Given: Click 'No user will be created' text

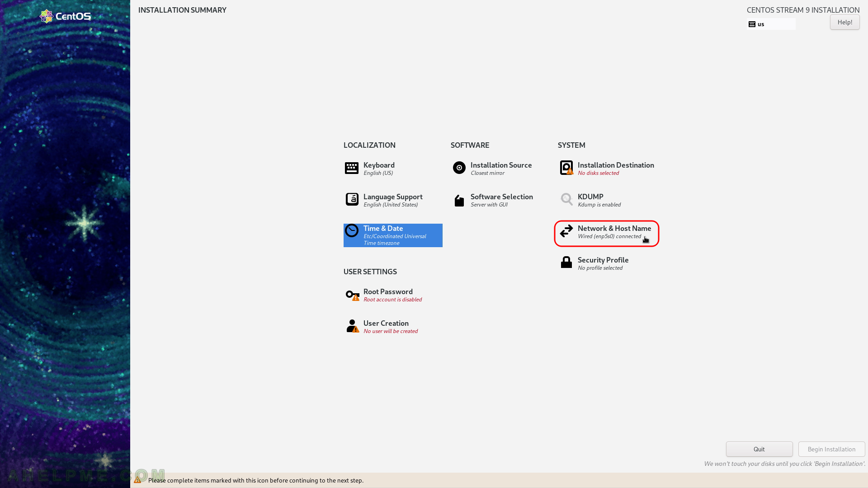Looking at the screenshot, I should [391, 331].
